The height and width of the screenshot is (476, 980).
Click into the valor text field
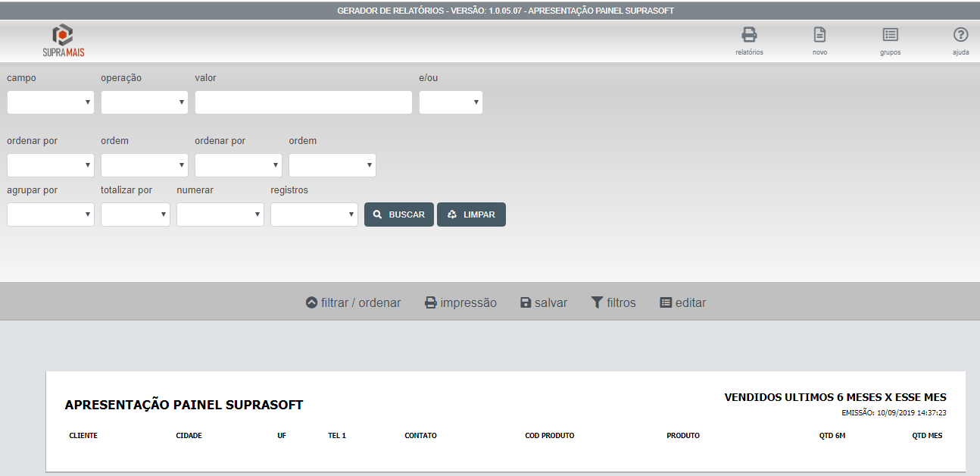pyautogui.click(x=304, y=102)
